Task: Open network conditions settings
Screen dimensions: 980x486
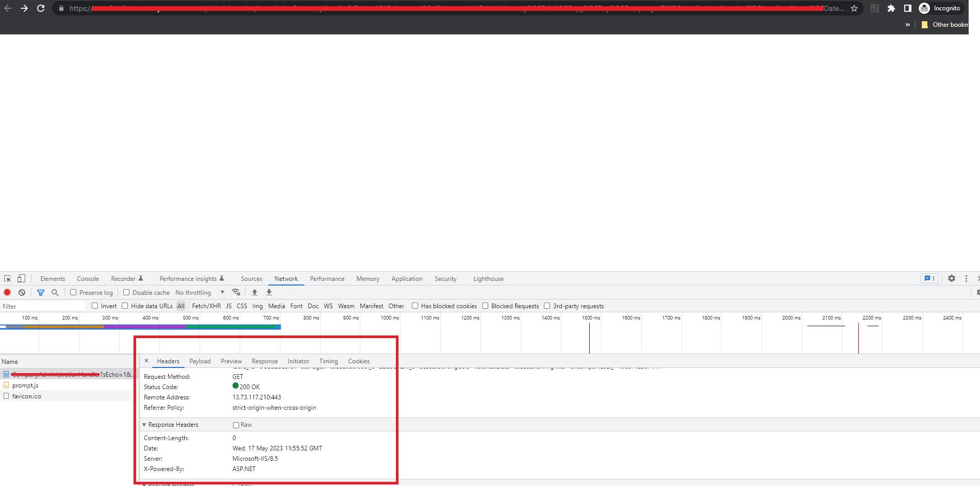Action: pos(236,292)
